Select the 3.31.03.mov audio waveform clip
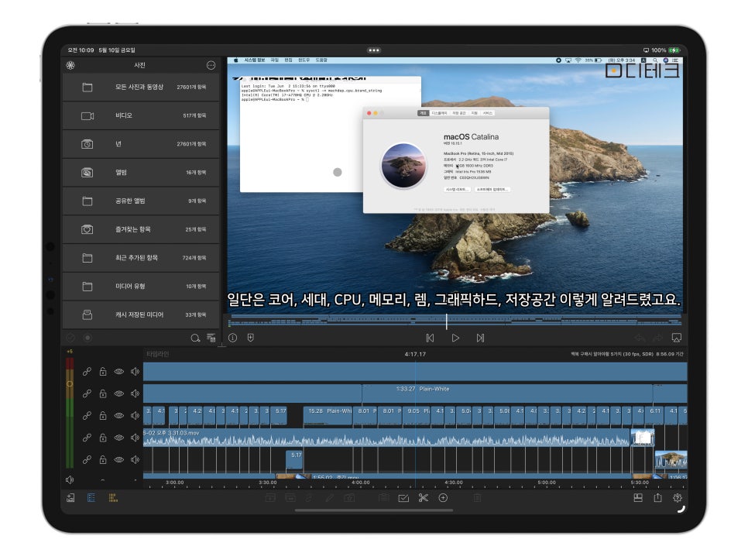This screenshot has height=560, width=748. click(386, 438)
